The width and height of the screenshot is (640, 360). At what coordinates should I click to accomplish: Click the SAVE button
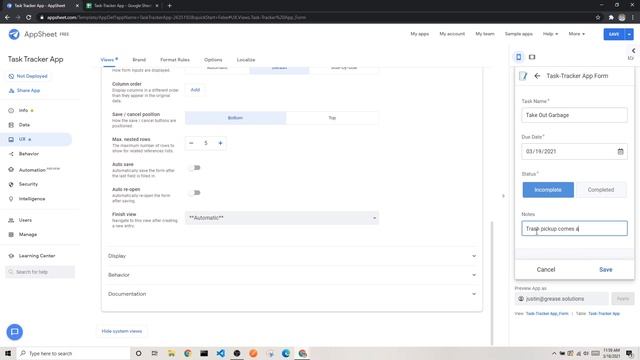tap(614, 34)
